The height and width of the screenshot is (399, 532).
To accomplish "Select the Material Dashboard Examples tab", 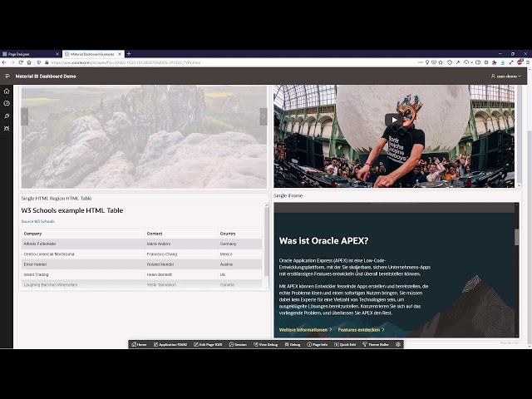I will coord(93,54).
